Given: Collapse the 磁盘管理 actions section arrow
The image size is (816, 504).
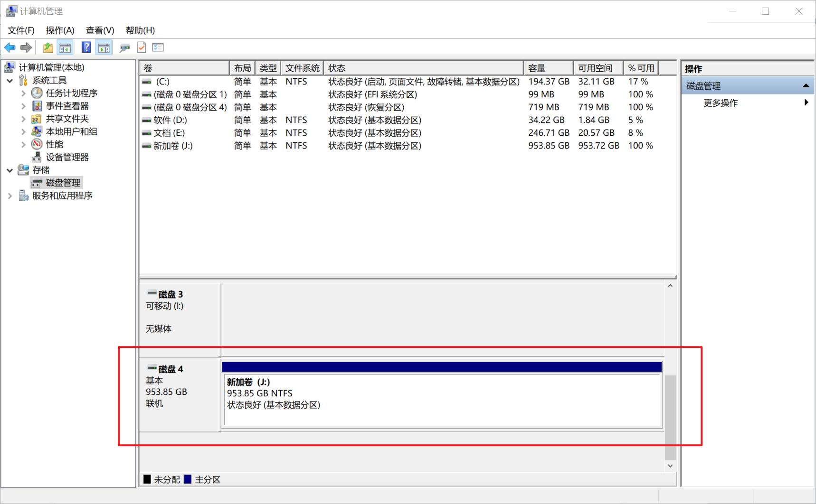Looking at the screenshot, I should [x=806, y=86].
